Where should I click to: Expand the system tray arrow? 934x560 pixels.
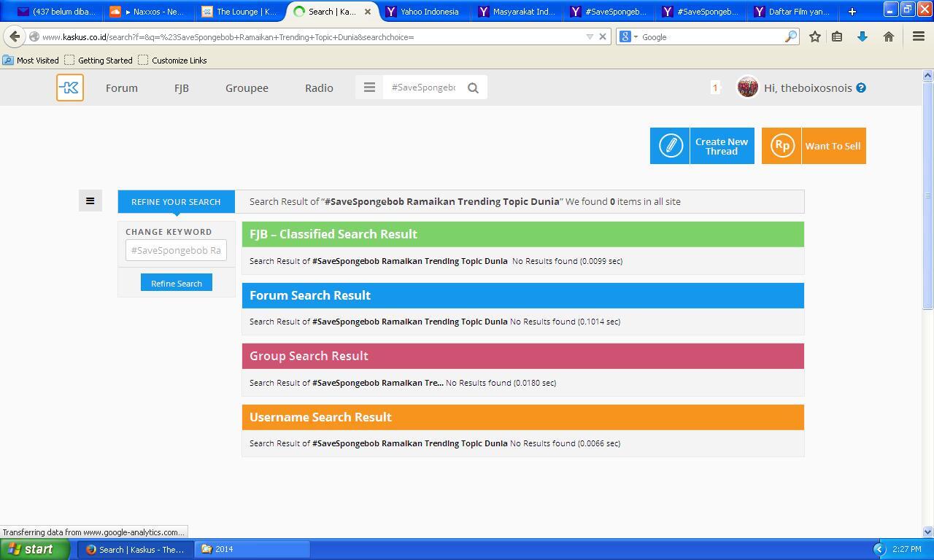click(879, 549)
